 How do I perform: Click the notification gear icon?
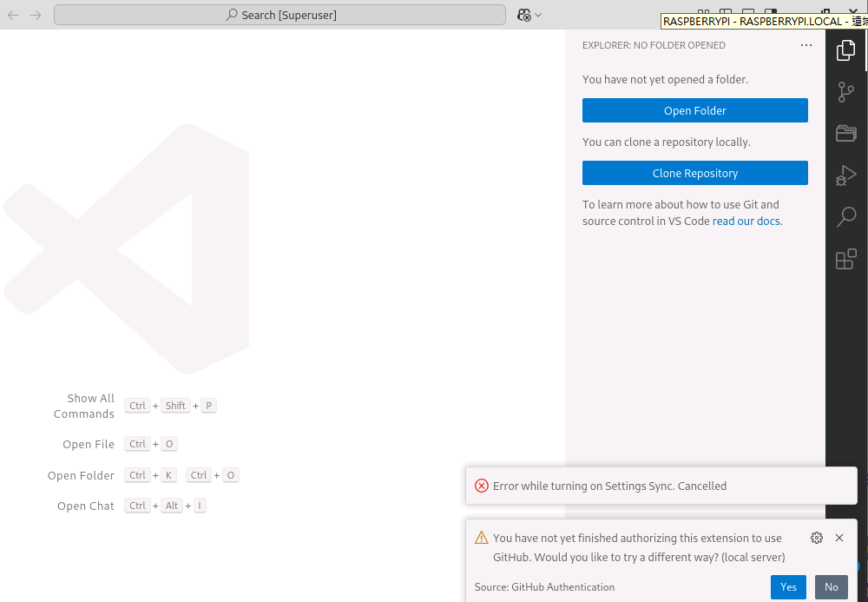coord(816,538)
